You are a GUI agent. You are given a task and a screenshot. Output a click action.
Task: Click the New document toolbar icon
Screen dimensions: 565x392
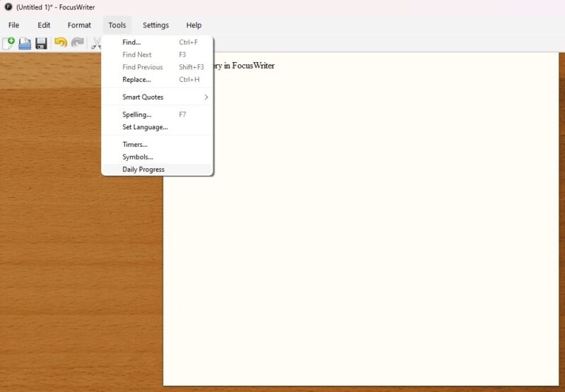point(8,43)
